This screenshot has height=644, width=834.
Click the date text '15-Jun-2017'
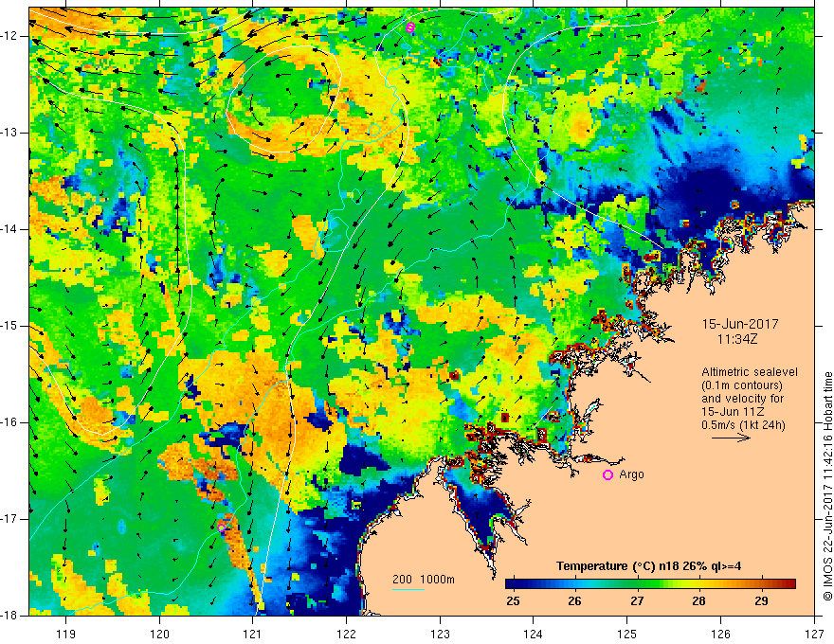pyautogui.click(x=740, y=324)
